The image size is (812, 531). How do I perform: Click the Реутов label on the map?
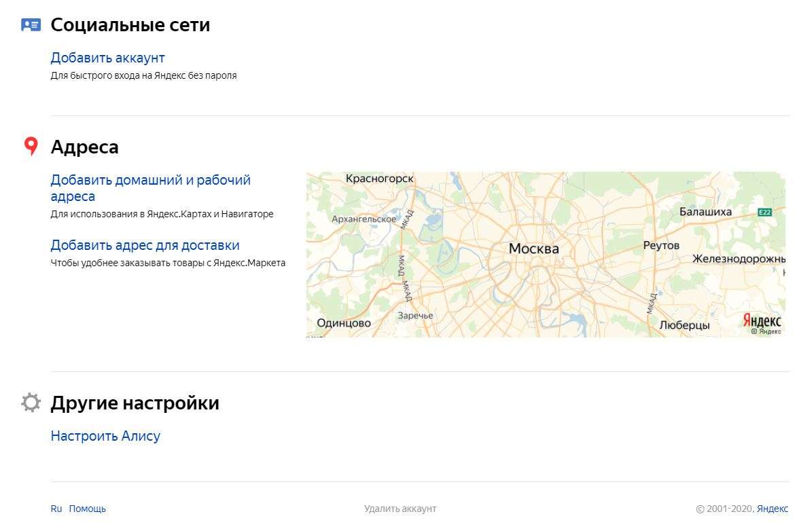(x=660, y=245)
